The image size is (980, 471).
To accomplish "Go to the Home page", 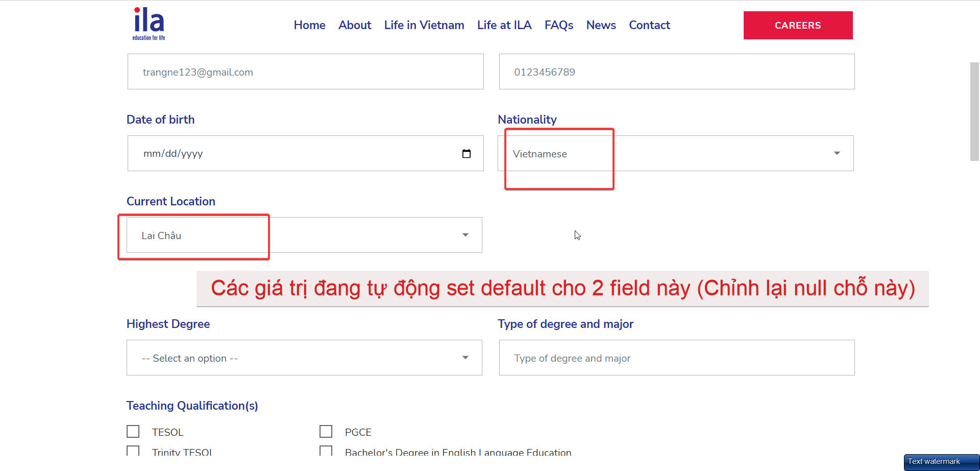I will [x=309, y=25].
